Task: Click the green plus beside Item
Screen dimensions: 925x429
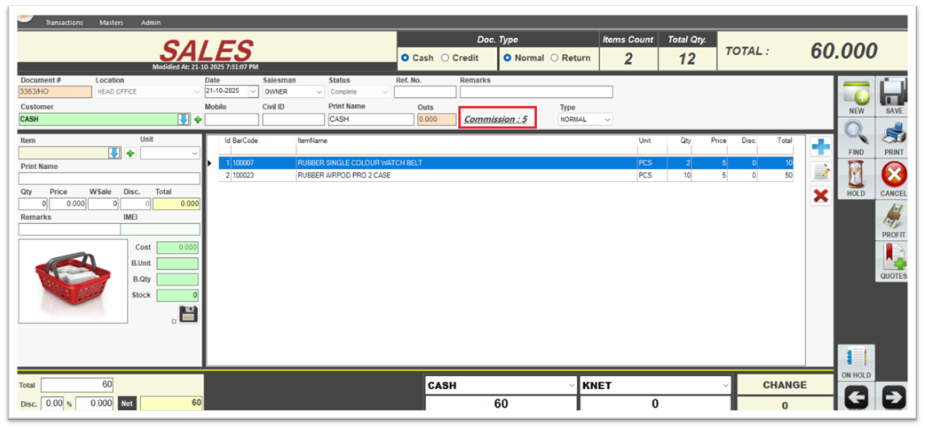Action: [x=130, y=153]
